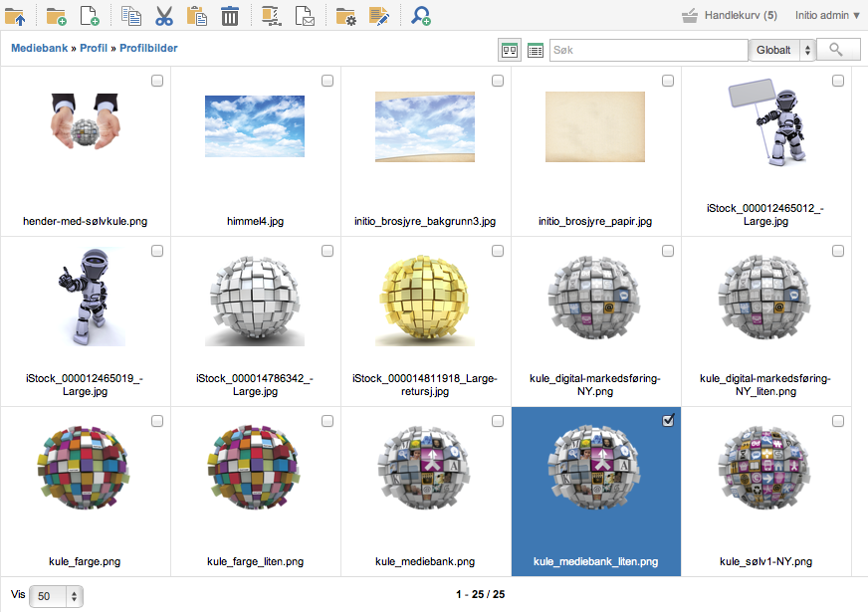The height and width of the screenshot is (612, 868).
Task: Click in the Søk search field
Action: tap(647, 50)
